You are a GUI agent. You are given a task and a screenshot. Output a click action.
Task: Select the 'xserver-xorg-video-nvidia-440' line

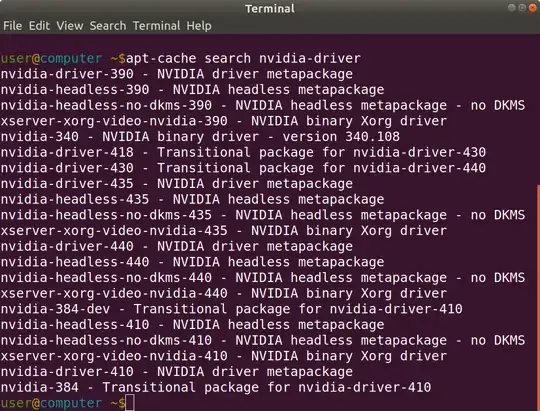pyautogui.click(x=224, y=294)
